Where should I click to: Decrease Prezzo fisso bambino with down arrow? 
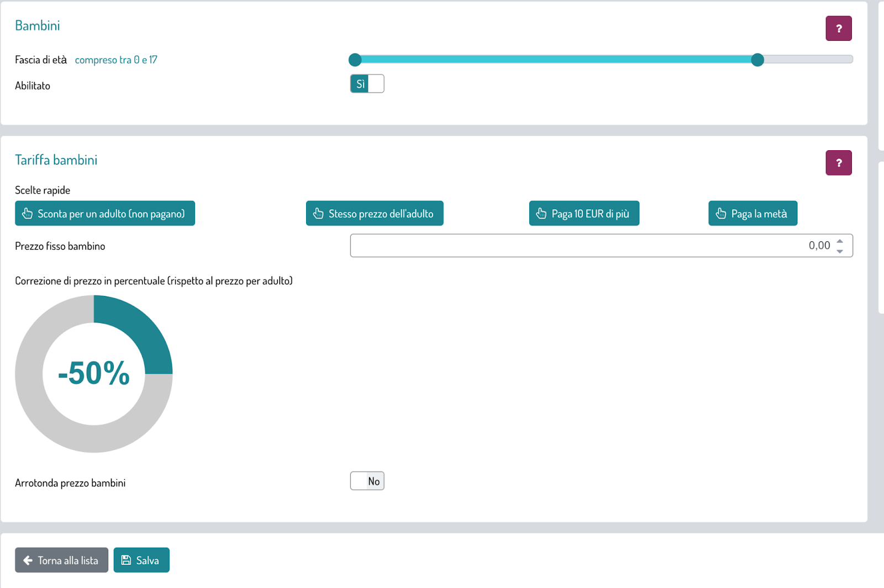pos(840,251)
